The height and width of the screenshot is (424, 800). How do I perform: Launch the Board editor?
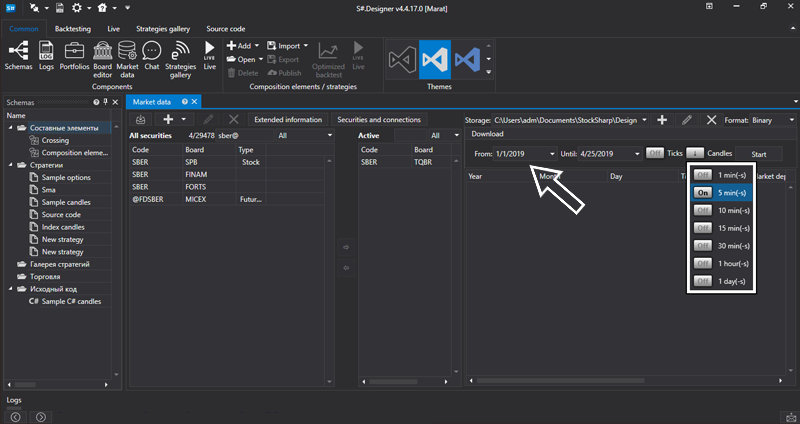[x=102, y=52]
